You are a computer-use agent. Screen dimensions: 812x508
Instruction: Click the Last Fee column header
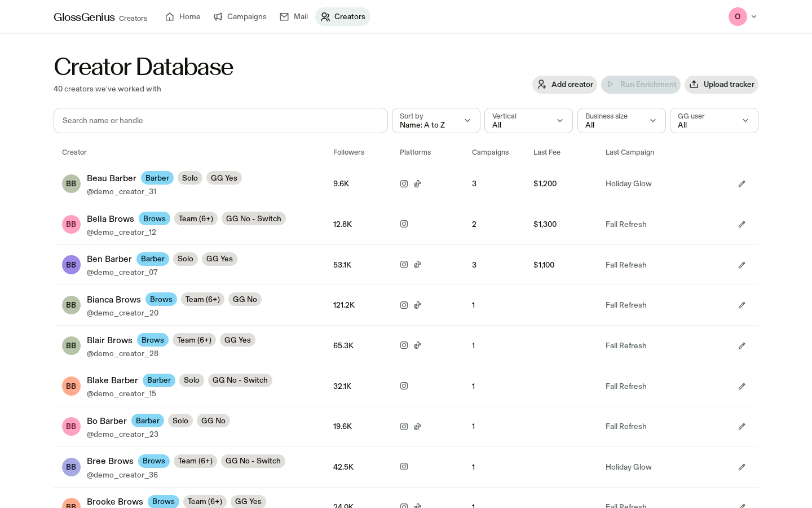click(547, 152)
